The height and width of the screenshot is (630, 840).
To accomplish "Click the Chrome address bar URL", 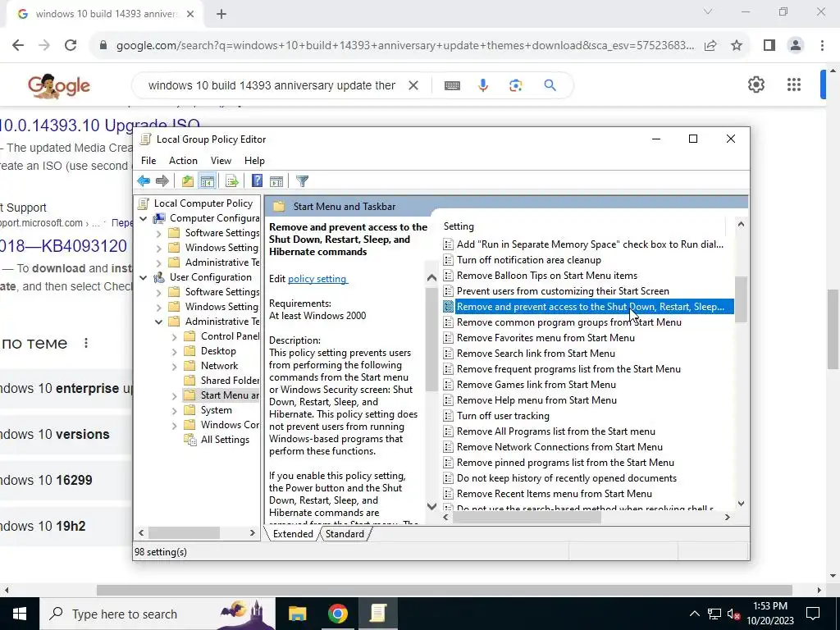I will (x=405, y=46).
